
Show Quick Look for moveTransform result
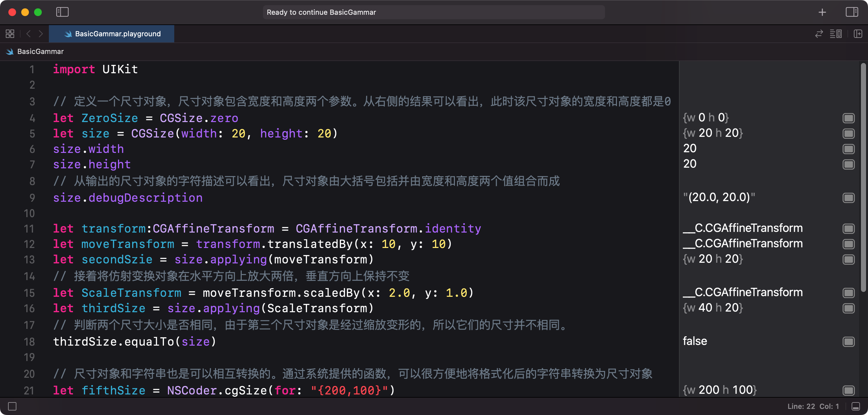pos(848,244)
